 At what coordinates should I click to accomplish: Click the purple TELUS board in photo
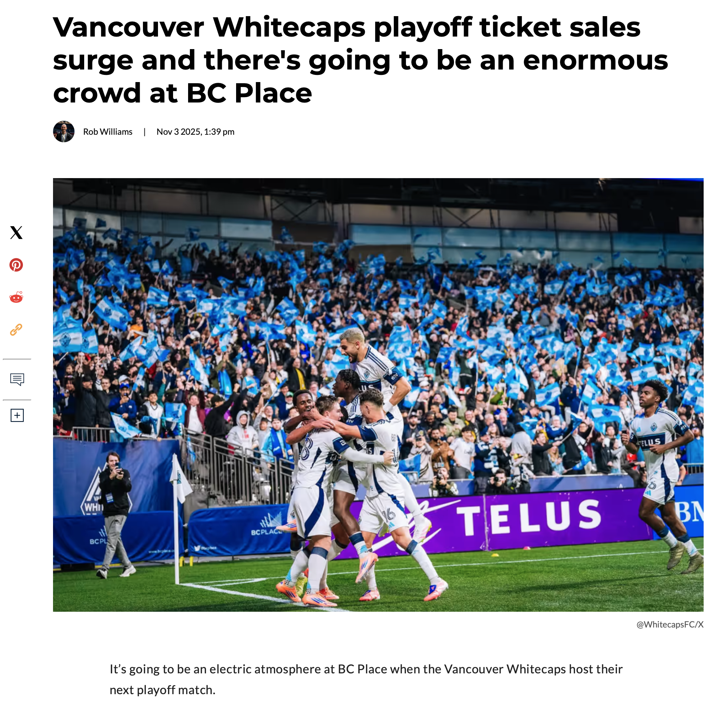pyautogui.click(x=530, y=517)
